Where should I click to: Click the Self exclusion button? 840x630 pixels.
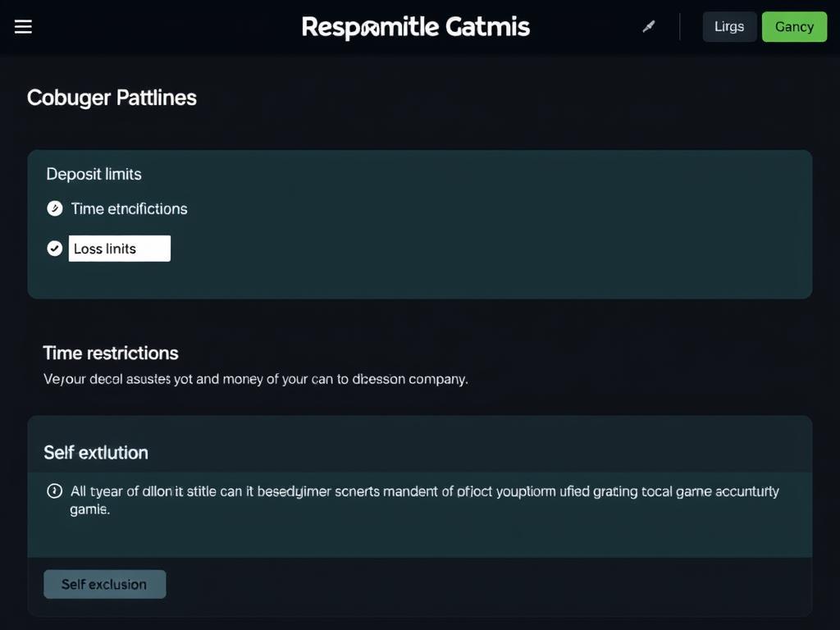tap(104, 584)
